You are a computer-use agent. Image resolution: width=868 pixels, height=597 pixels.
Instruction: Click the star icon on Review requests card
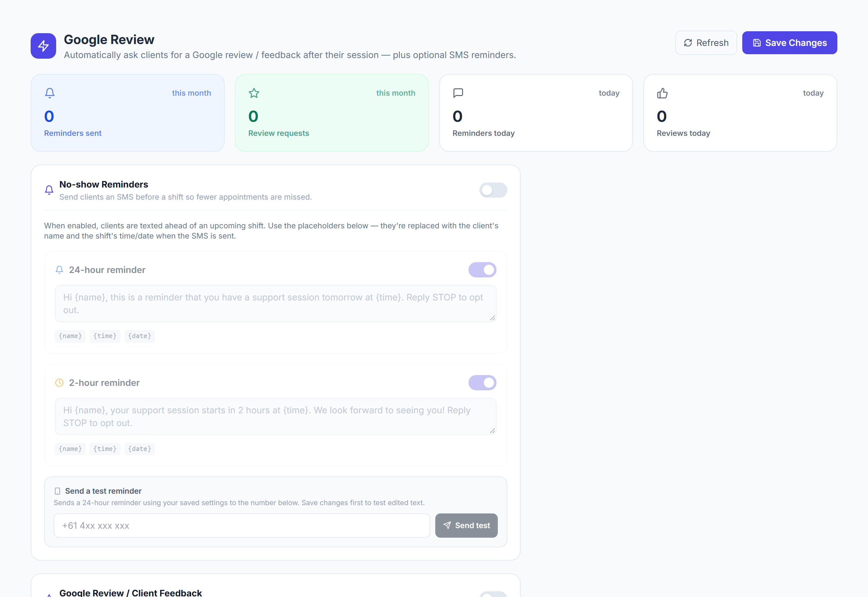click(x=254, y=93)
